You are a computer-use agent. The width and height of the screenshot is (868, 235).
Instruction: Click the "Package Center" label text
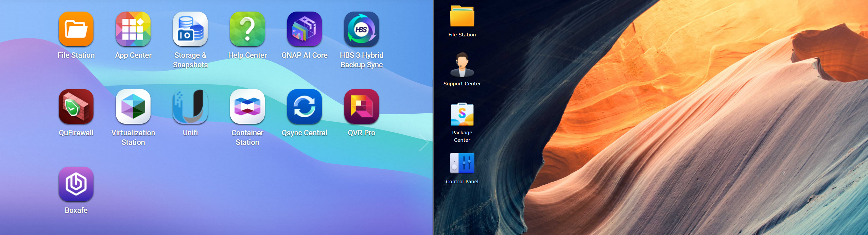click(462, 136)
